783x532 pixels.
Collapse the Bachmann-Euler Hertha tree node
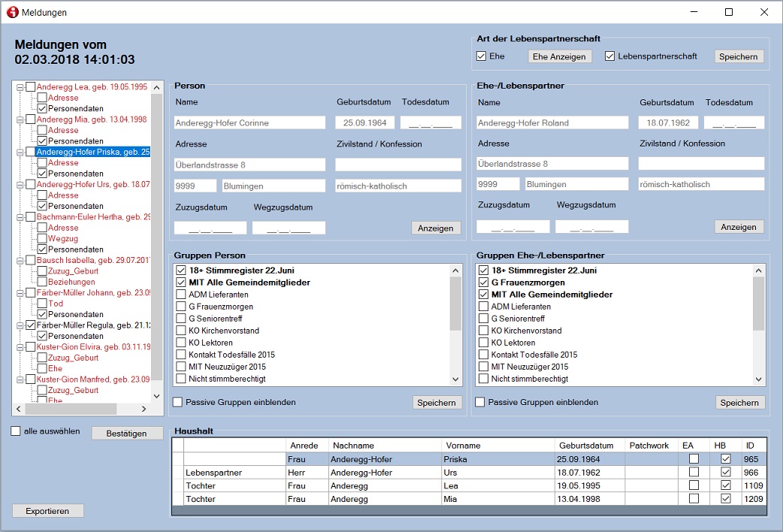(20, 217)
